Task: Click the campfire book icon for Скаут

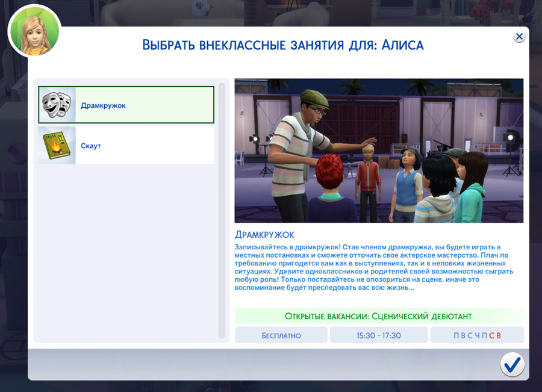Action: (x=57, y=145)
